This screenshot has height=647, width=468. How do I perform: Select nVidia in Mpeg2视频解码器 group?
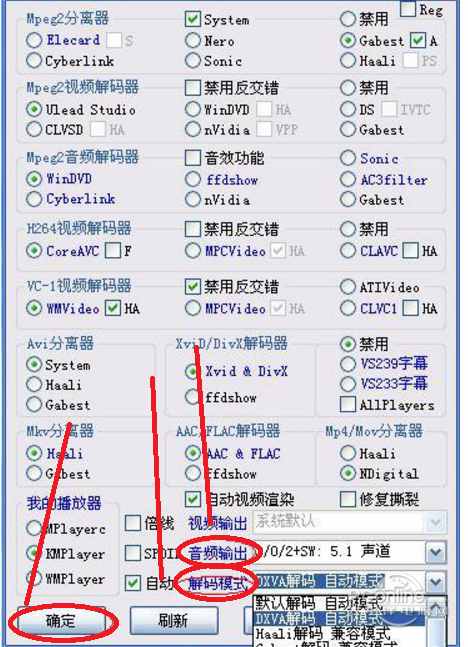point(192,130)
